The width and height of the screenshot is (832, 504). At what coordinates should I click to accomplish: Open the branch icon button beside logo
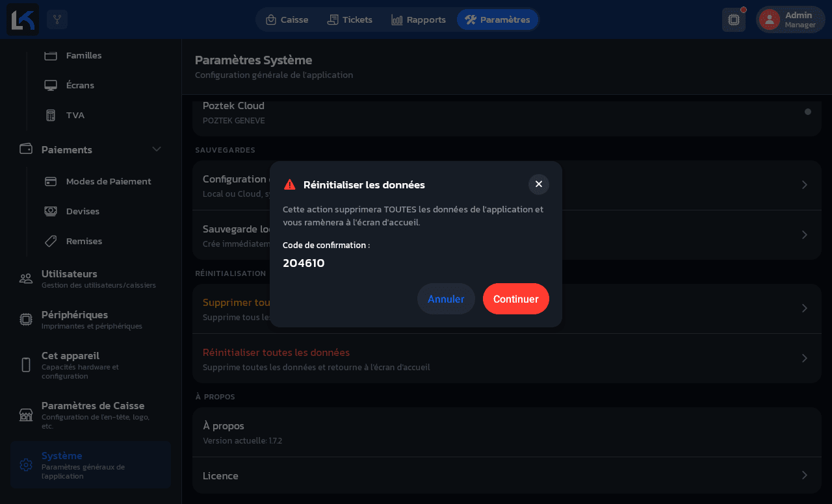(x=57, y=19)
